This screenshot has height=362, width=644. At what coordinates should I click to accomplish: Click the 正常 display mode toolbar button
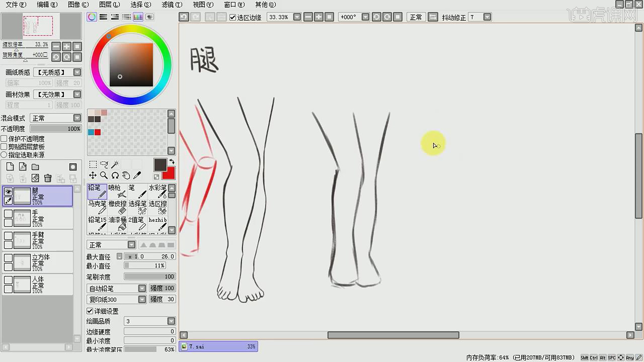(x=416, y=17)
